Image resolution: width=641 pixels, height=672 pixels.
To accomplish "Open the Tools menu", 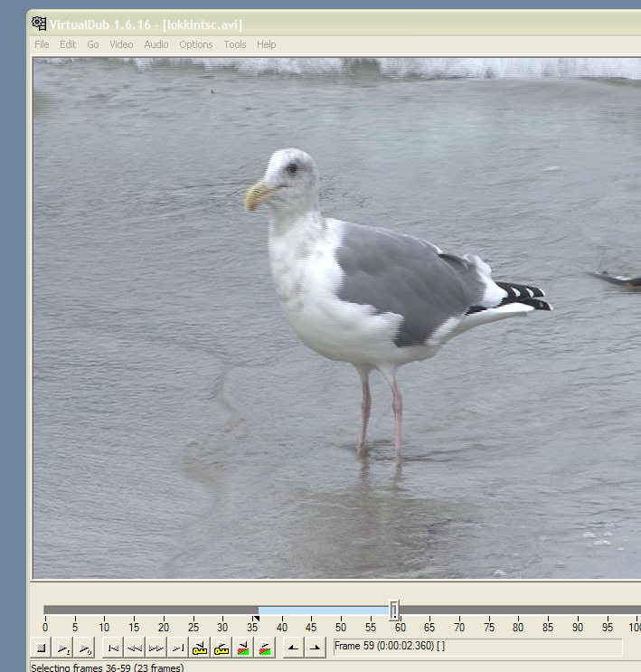I will [x=235, y=44].
